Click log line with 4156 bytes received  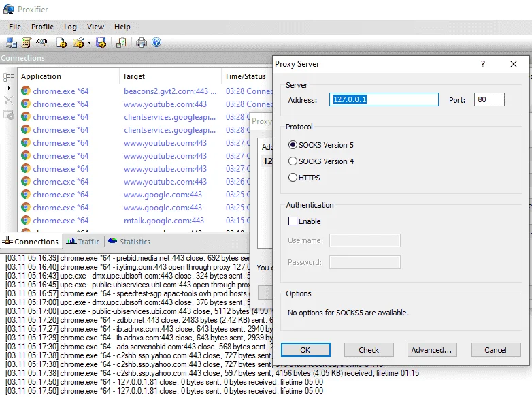(212, 373)
